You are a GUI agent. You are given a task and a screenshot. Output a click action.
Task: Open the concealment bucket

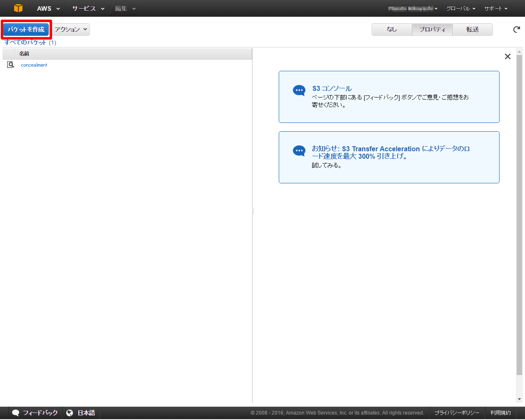[x=34, y=65]
